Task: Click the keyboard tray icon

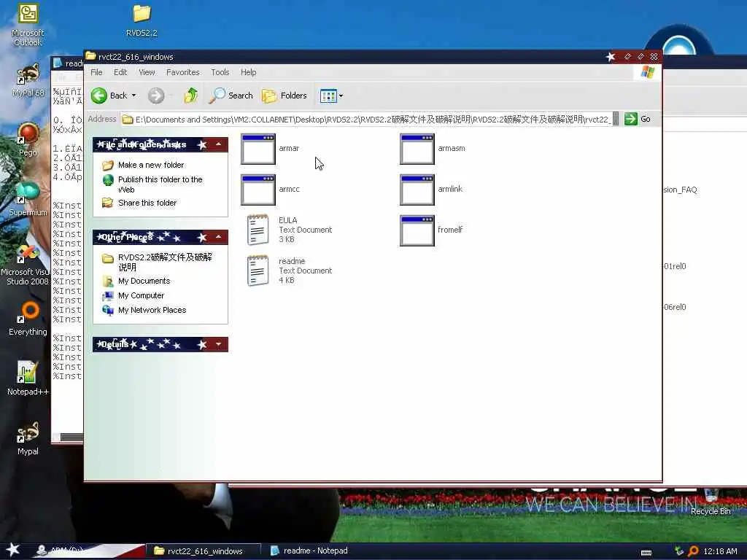Action: click(x=646, y=553)
